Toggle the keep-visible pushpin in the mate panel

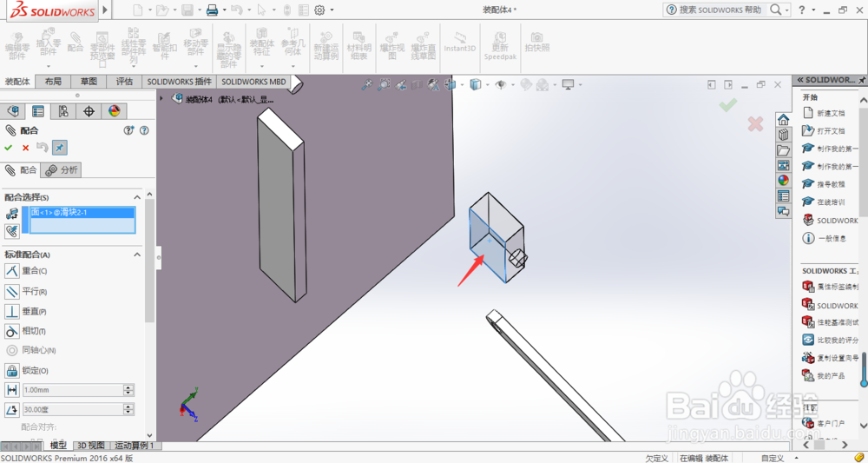point(60,148)
